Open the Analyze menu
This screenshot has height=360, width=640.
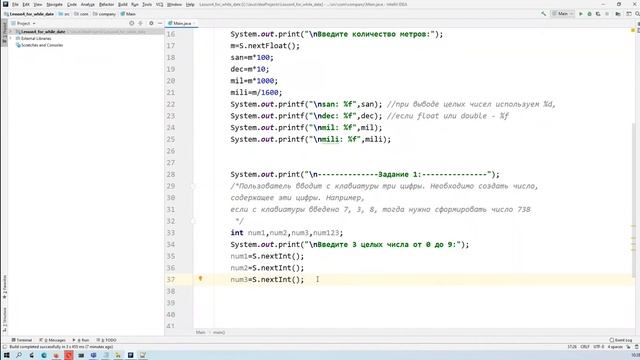[87, 4]
